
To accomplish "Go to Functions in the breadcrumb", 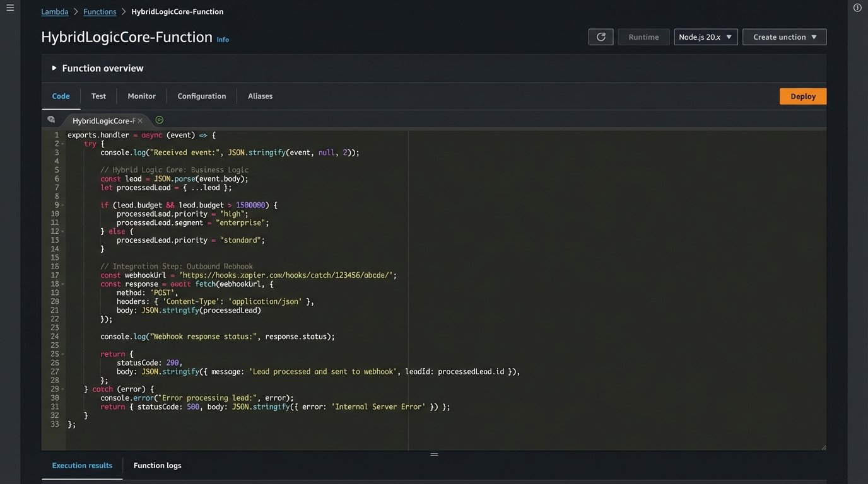I will (100, 12).
